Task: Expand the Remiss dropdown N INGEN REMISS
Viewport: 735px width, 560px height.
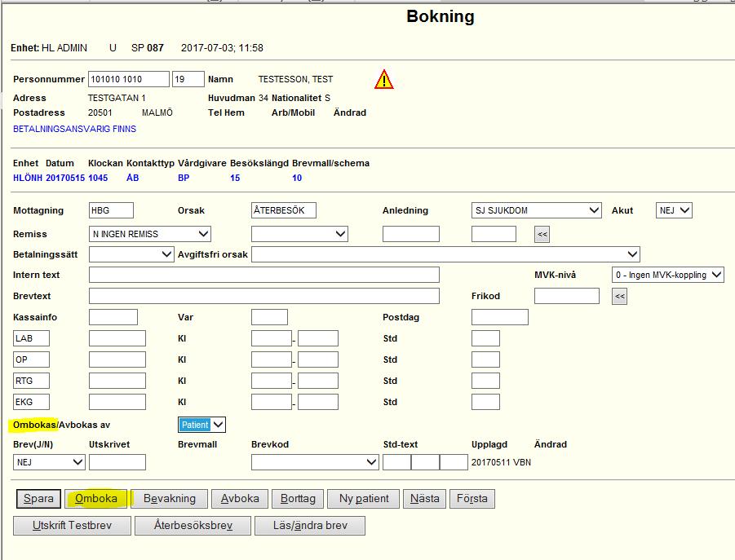Action: pos(150,234)
